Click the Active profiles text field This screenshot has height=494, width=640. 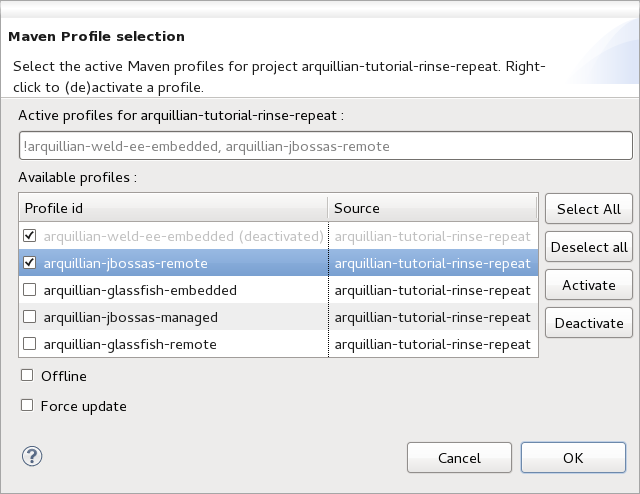point(325,146)
